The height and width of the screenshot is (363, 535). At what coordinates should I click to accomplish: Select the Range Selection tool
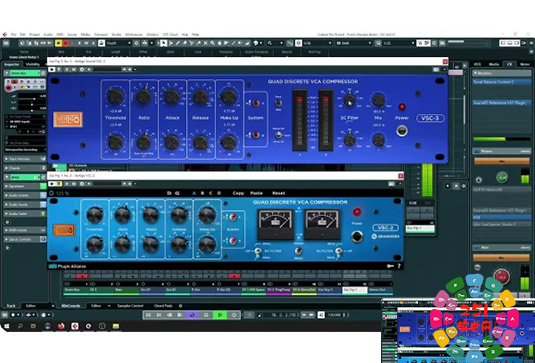click(171, 43)
